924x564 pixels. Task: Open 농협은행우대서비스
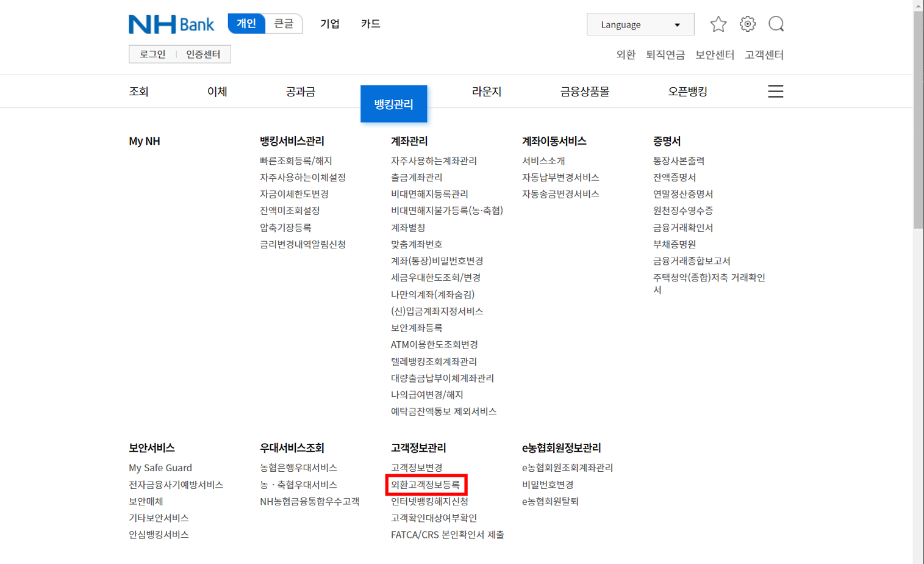(x=298, y=468)
